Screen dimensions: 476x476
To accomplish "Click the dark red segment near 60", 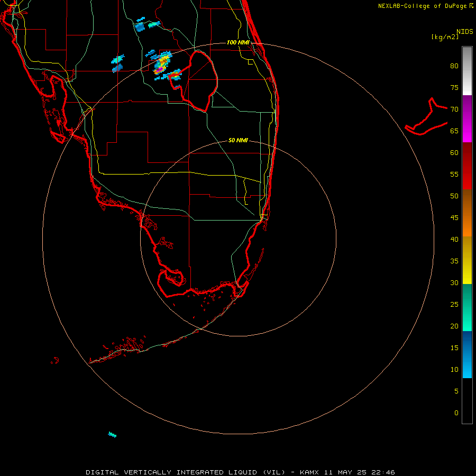I will [x=467, y=154].
